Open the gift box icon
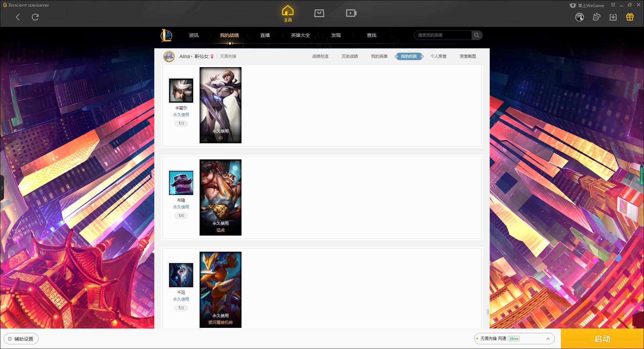This screenshot has width=644, height=349. 630,17
